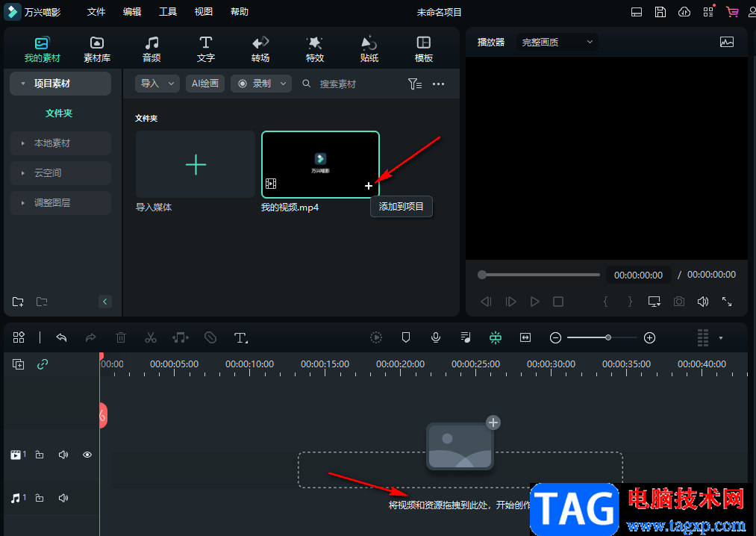Open the 导入 dropdown
Image resolution: width=756 pixels, height=536 pixels.
pyautogui.click(x=157, y=84)
